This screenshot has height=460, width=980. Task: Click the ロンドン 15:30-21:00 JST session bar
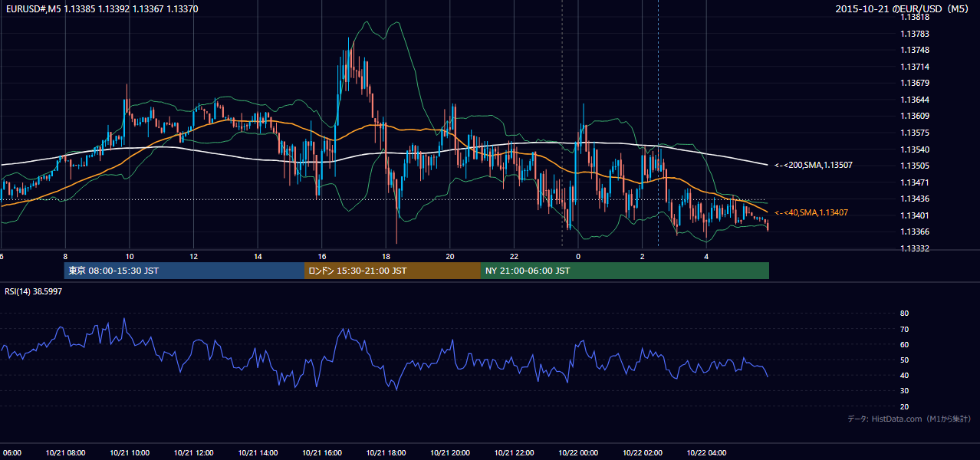coord(393,271)
